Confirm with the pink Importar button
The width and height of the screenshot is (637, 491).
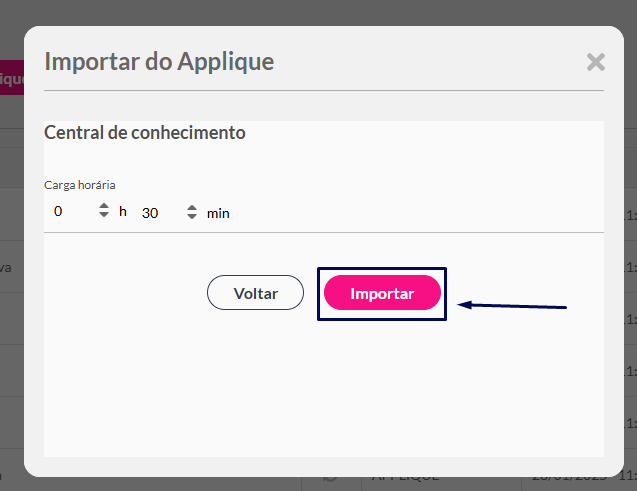pyautogui.click(x=382, y=293)
